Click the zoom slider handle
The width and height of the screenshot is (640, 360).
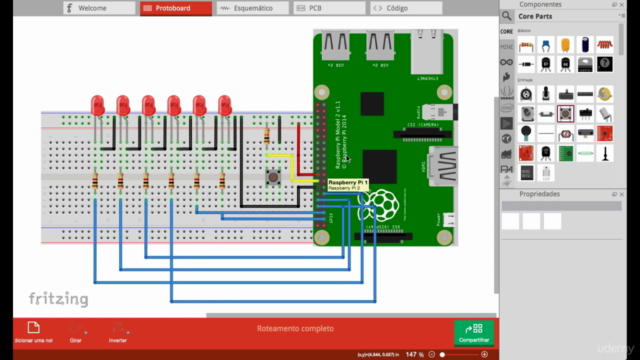click(442, 354)
